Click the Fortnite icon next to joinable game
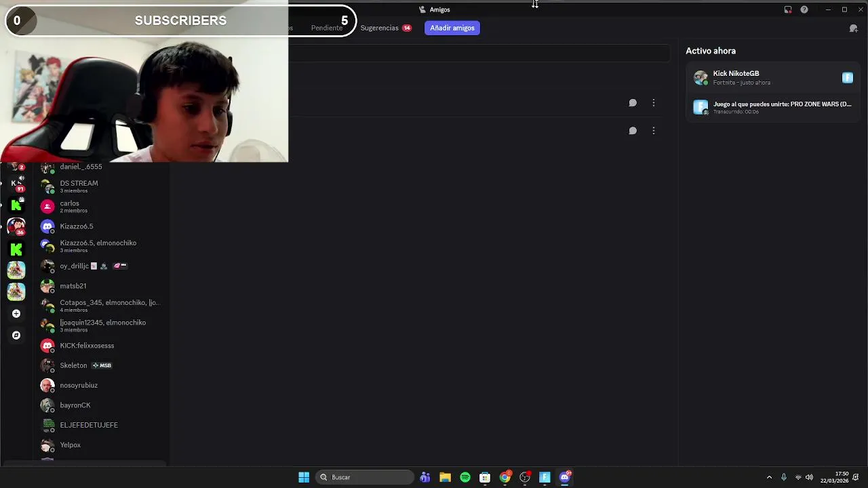The height and width of the screenshot is (488, 868). [701, 107]
